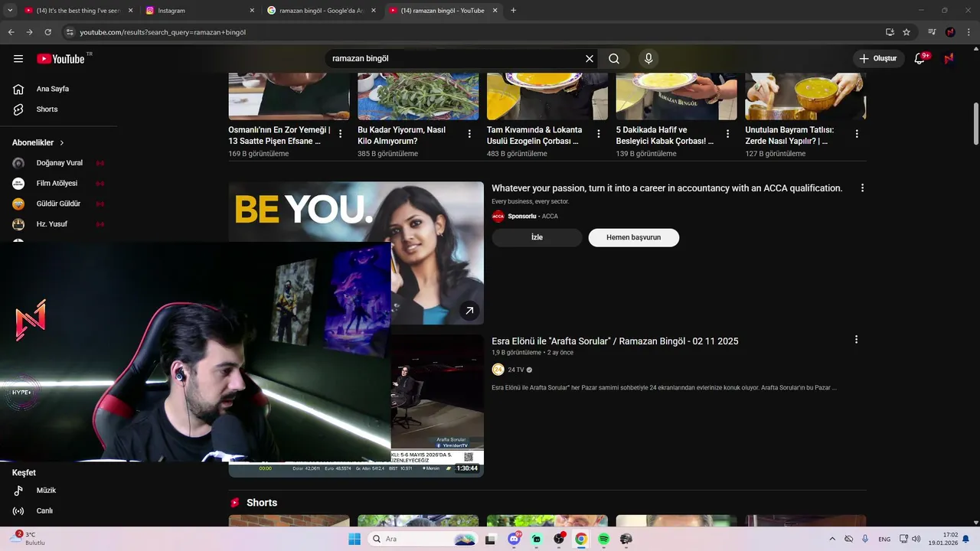Click the Hemen başvurun button

(x=633, y=237)
